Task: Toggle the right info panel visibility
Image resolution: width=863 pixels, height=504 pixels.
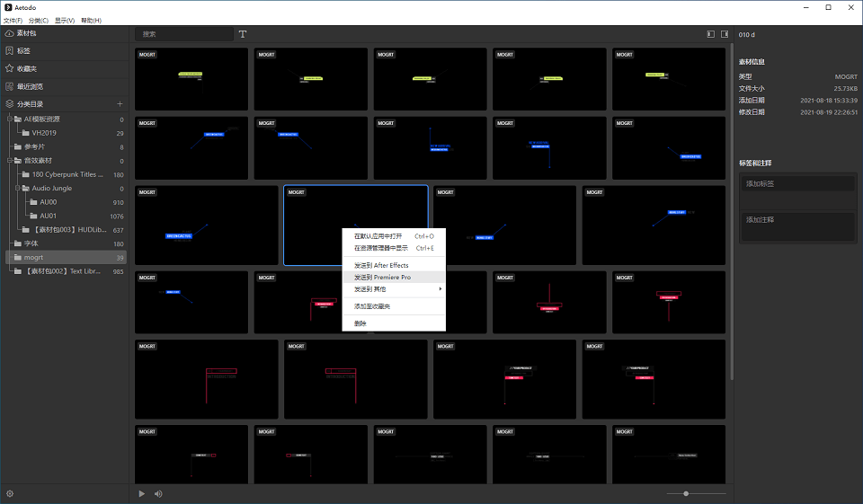Action: pos(724,34)
